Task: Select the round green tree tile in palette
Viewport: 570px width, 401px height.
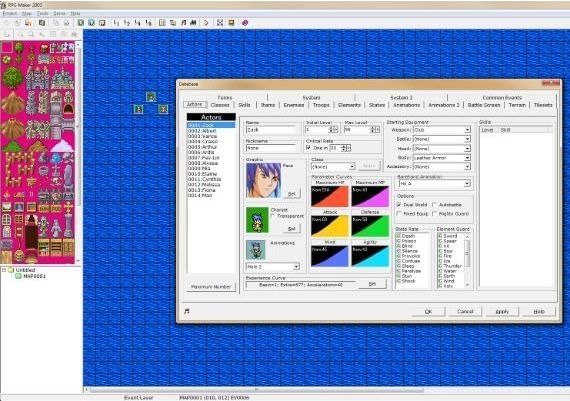Action: 13,77
